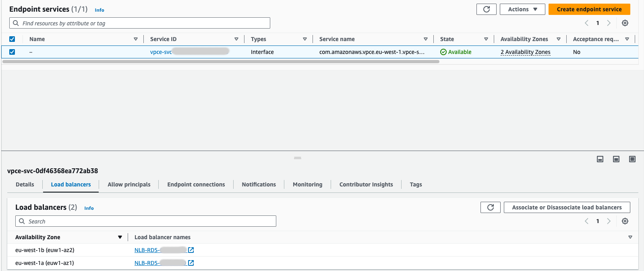644x271 pixels.
Task: Switch to the Details tab
Action: click(x=25, y=184)
